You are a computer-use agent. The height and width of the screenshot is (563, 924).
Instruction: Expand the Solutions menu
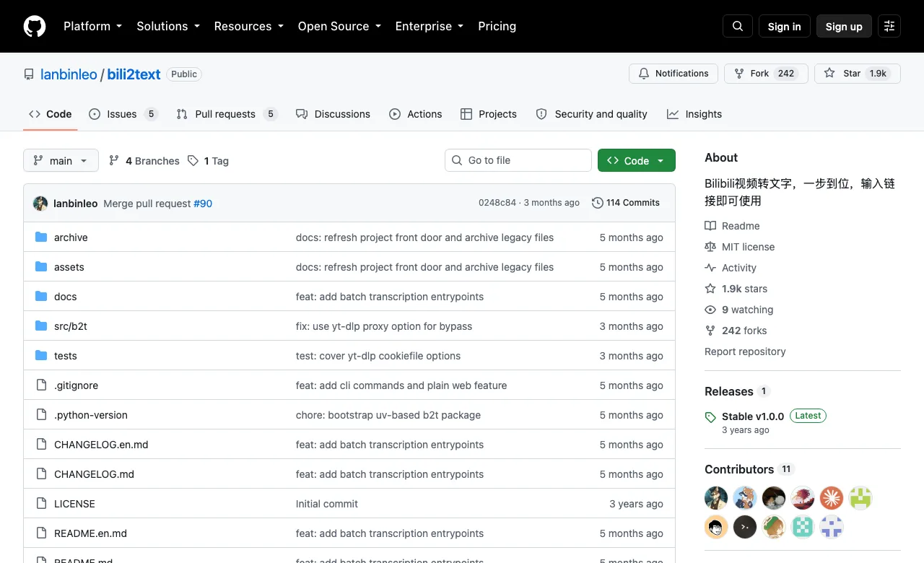pyautogui.click(x=168, y=26)
